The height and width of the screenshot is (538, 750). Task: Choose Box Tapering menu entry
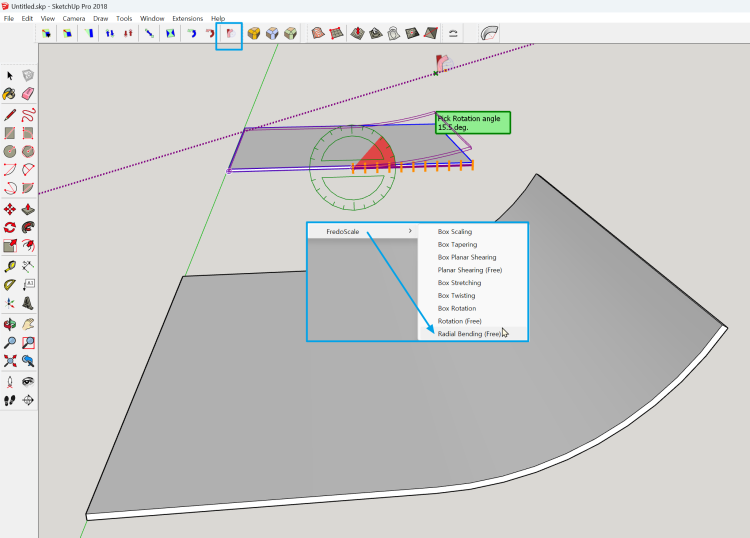point(457,244)
